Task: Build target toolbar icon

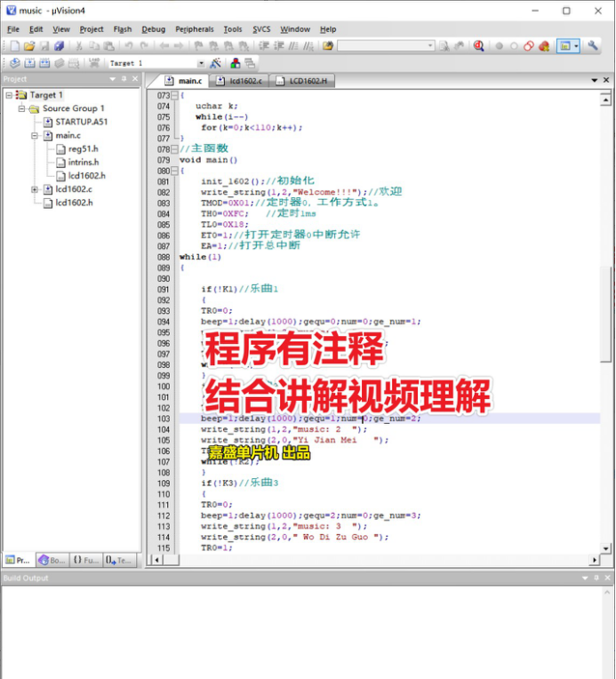Action: point(29,63)
